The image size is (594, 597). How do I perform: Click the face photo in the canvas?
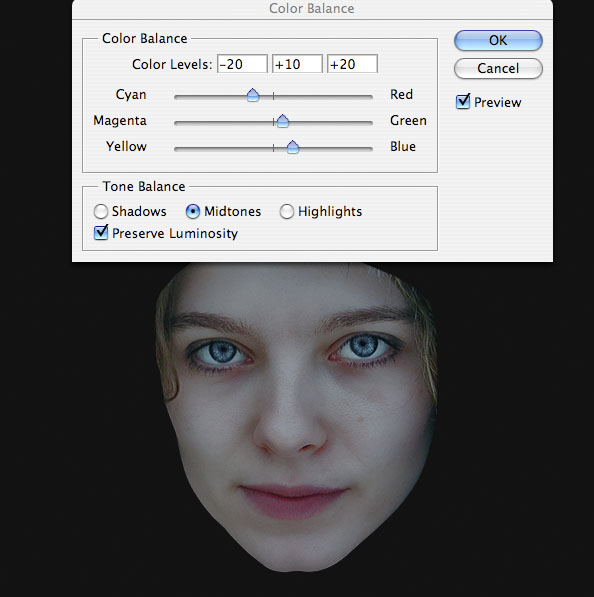[296, 417]
